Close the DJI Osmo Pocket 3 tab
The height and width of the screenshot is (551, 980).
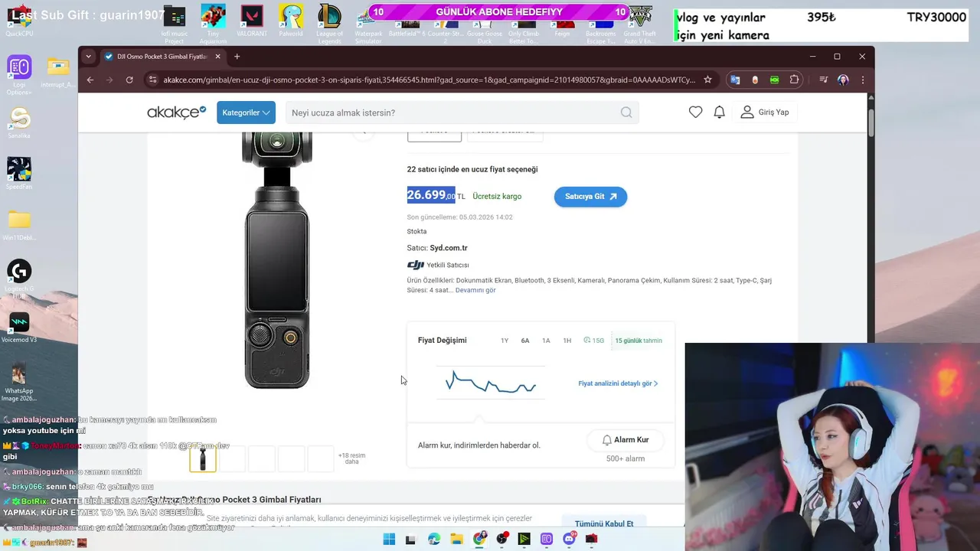218,57
